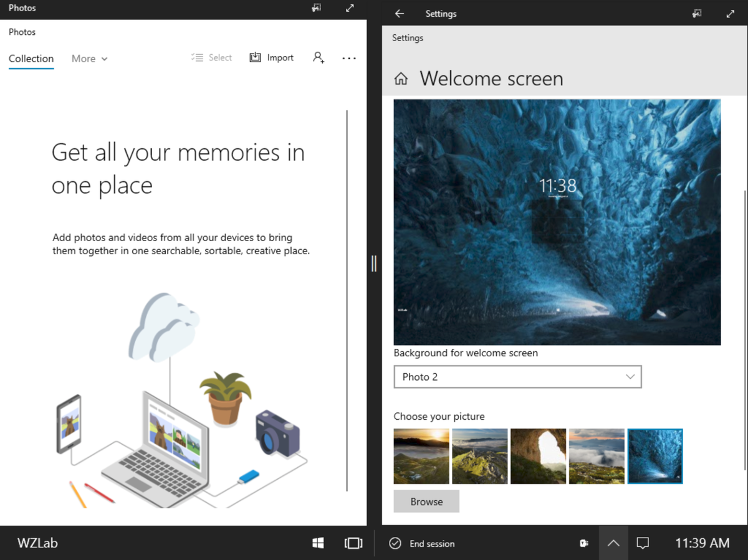Screen dimensions: 748x560
Task: Click the Import button in Photos
Action: click(x=272, y=57)
